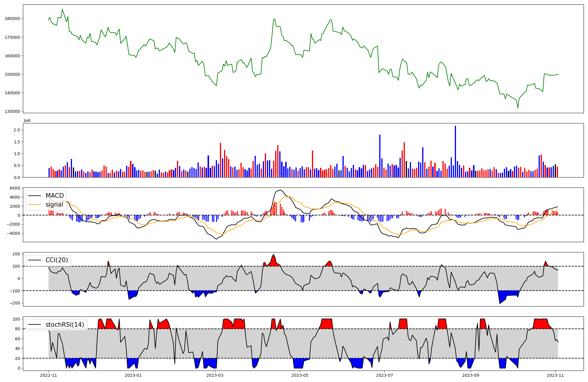Click the 1e6 volume scale label
Screen dimensions: 588x382
27,121
